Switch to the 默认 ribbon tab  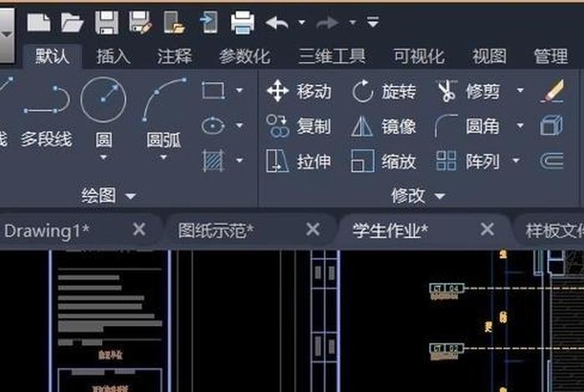point(52,57)
